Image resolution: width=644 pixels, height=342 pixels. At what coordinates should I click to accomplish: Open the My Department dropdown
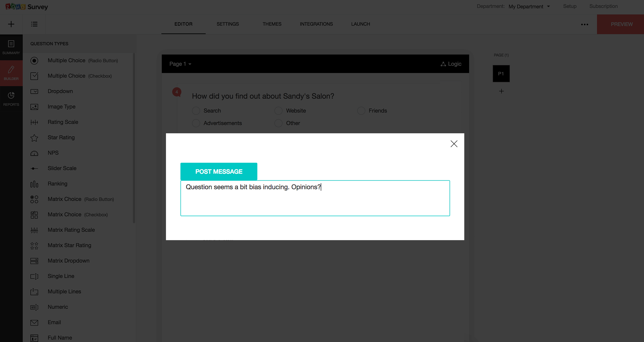(529, 6)
